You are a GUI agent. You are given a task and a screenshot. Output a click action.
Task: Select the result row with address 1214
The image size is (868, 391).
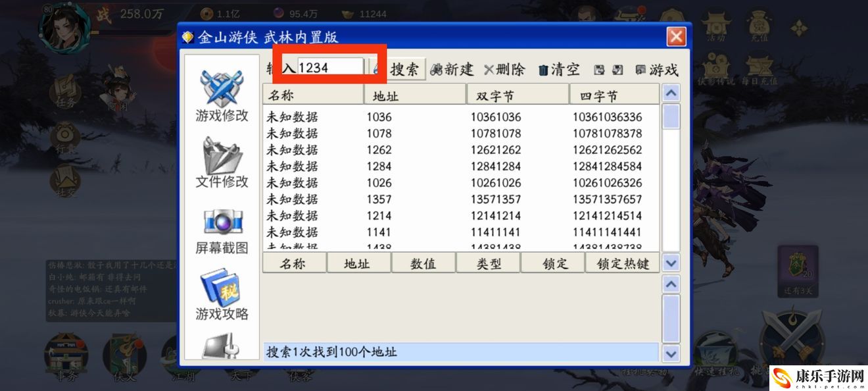pyautogui.click(x=461, y=216)
